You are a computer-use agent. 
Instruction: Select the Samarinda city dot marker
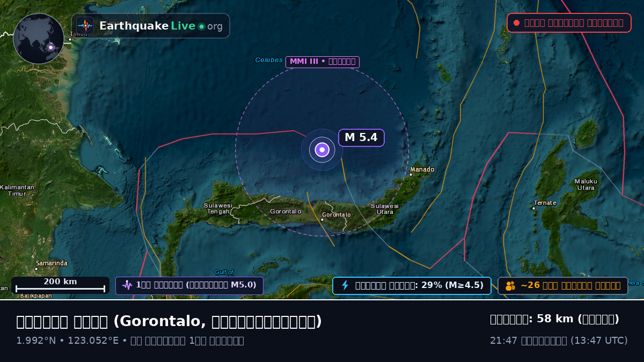(36, 269)
